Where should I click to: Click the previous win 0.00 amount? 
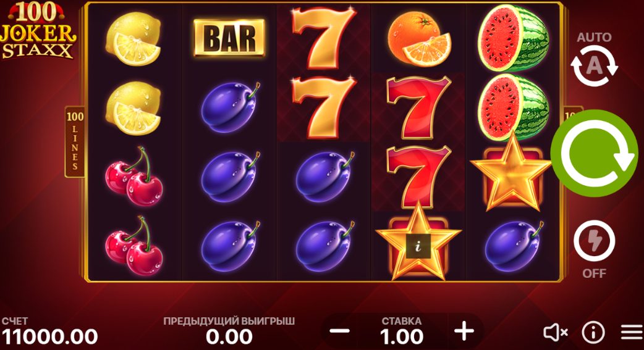tap(229, 337)
